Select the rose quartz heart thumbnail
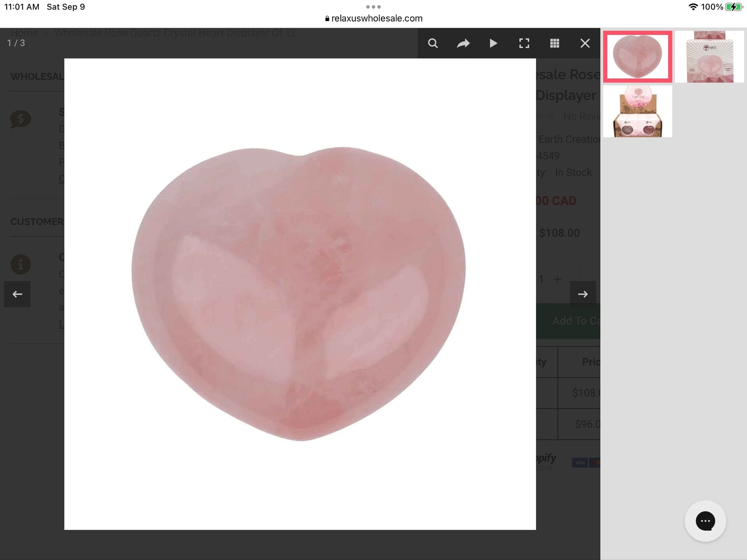The height and width of the screenshot is (560, 747). pos(638,57)
